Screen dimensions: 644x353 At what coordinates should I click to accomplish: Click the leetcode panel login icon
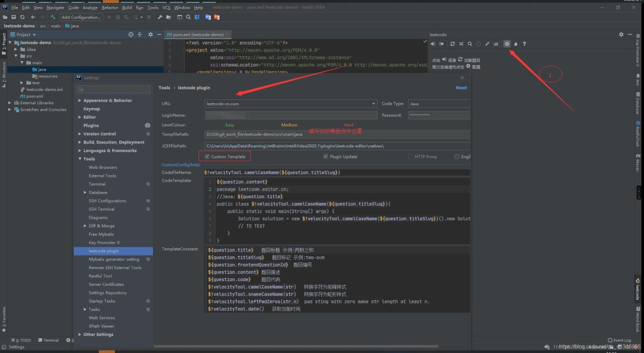[434, 44]
